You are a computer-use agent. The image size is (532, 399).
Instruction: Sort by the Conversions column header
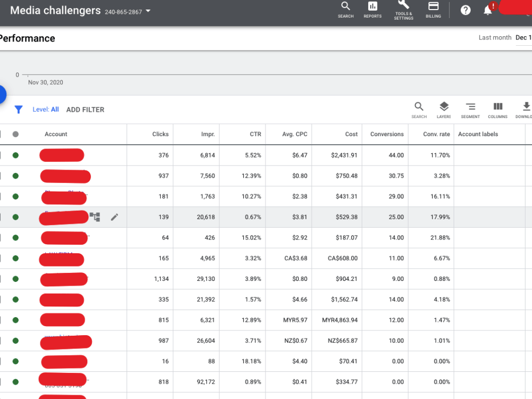click(x=387, y=134)
